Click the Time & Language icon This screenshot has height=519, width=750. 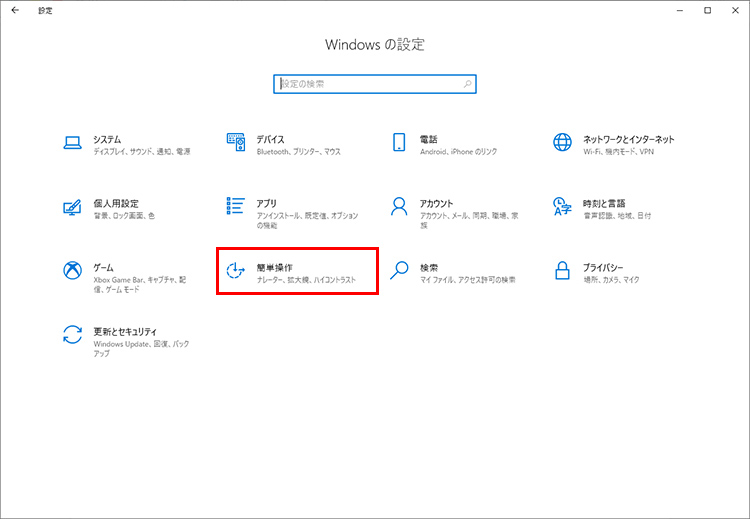562,207
